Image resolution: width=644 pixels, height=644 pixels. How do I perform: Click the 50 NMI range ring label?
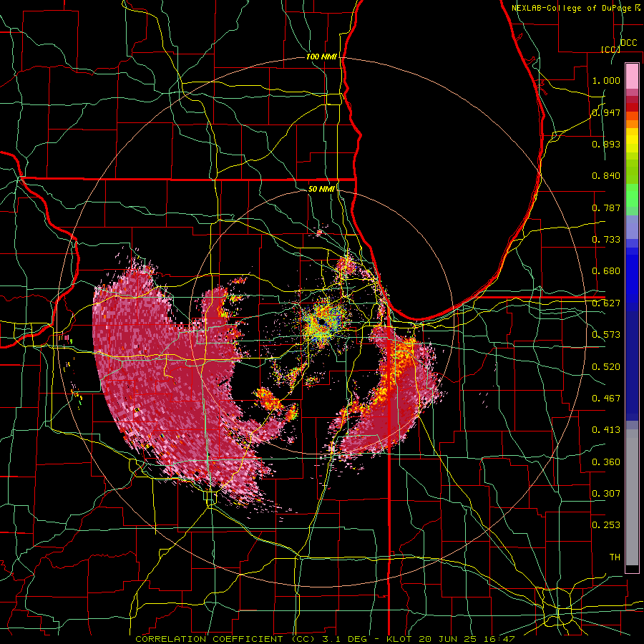point(321,189)
